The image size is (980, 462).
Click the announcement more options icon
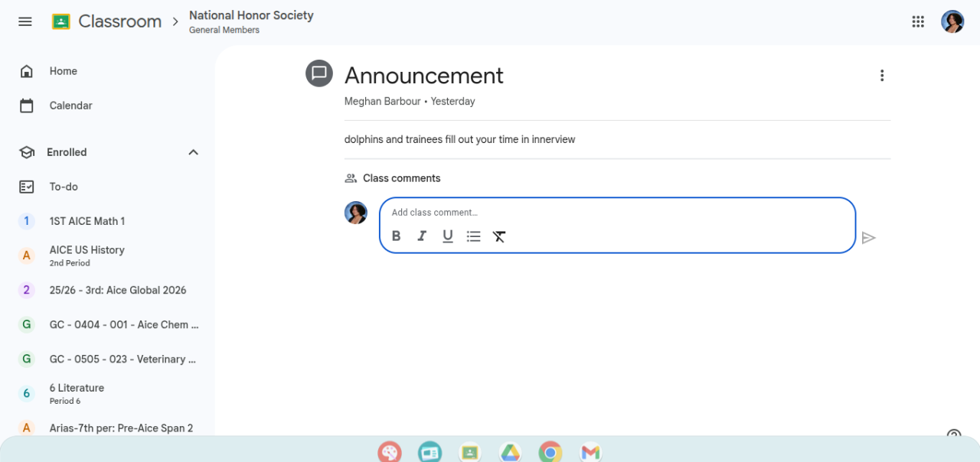[x=882, y=76]
